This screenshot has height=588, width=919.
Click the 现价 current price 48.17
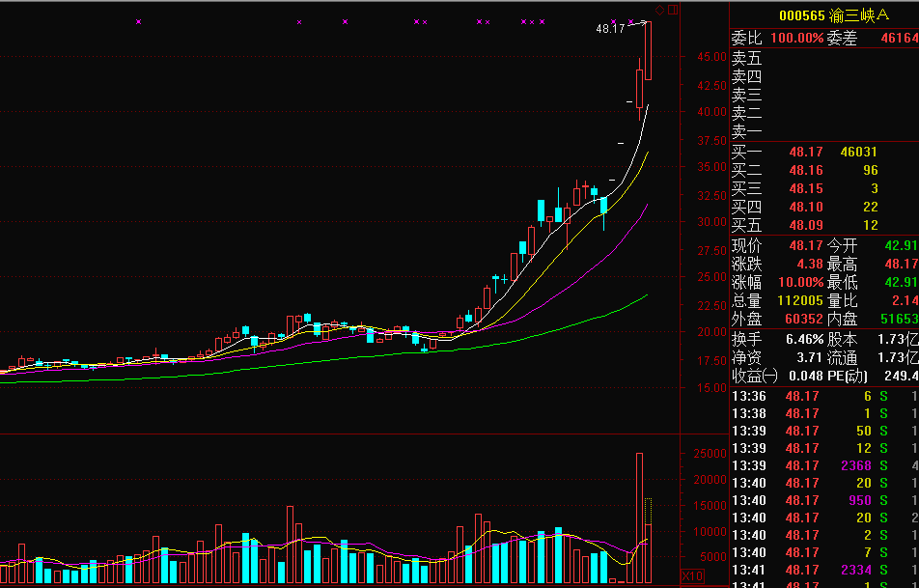coord(805,245)
